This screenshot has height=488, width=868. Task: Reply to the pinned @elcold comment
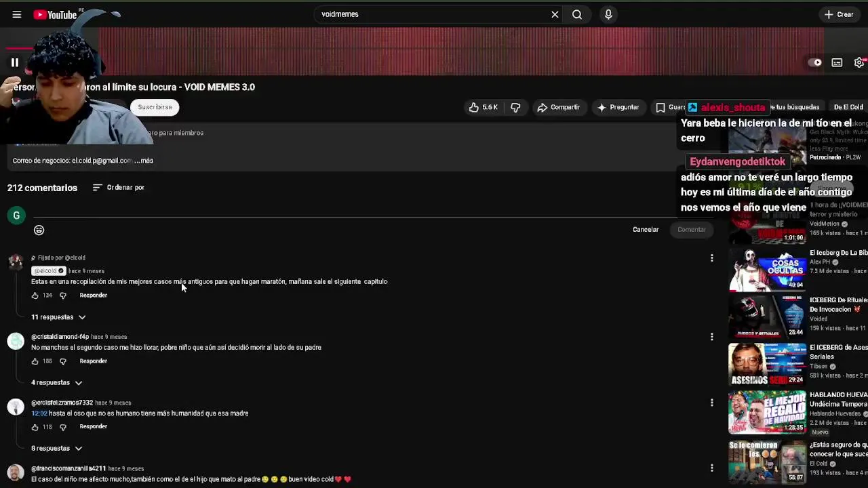pos(94,296)
